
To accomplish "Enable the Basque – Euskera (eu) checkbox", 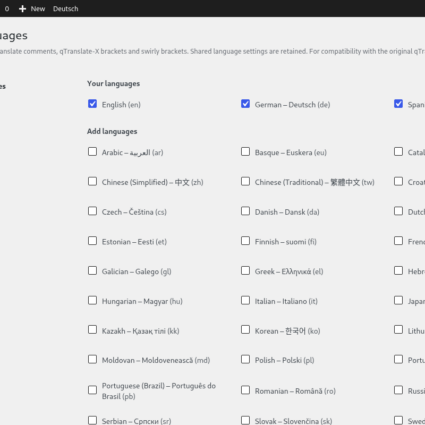I will click(x=245, y=152).
